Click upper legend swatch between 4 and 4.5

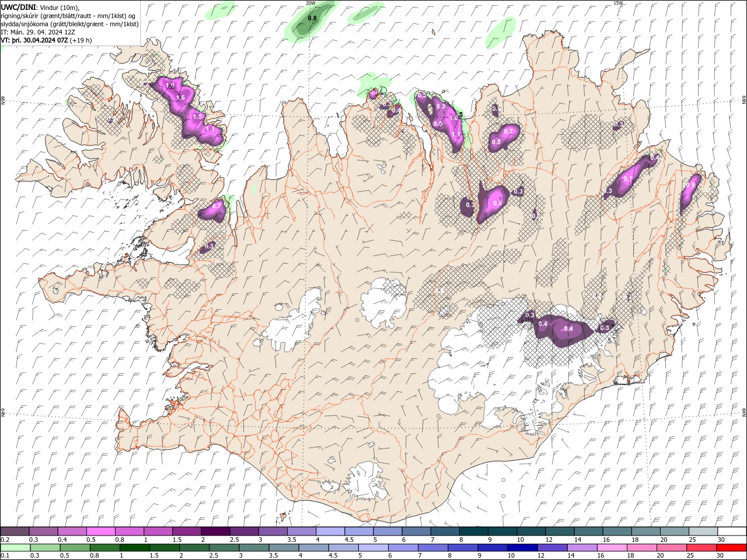pos(330,531)
